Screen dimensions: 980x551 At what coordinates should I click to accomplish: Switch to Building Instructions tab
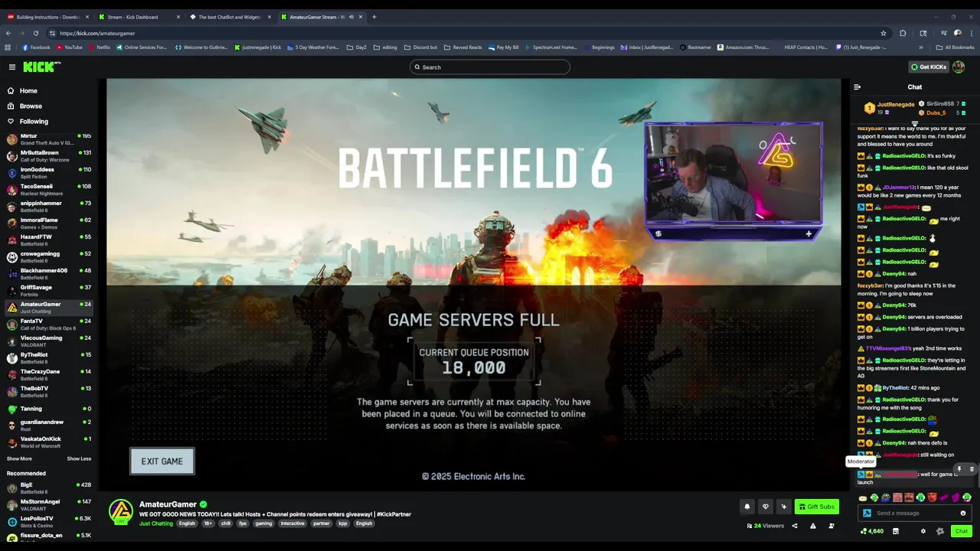tap(47, 17)
